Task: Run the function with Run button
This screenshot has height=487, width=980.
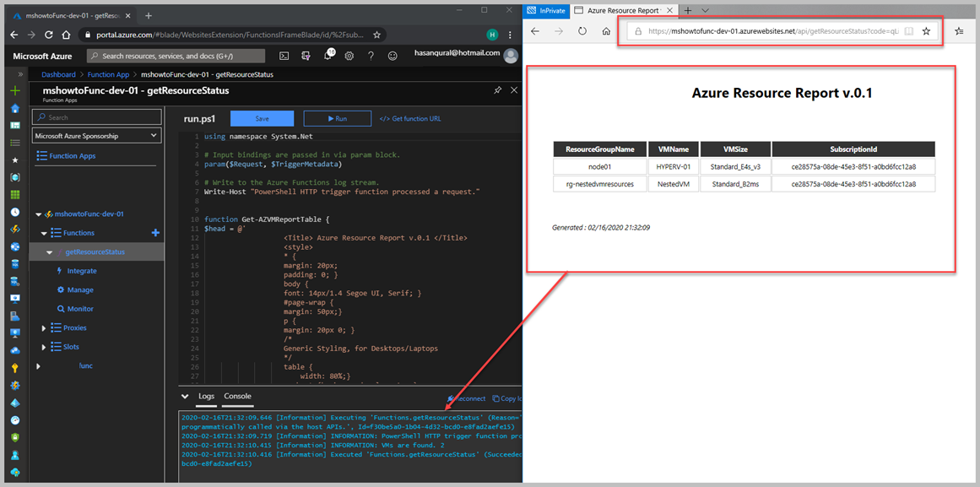Action: 337,119
